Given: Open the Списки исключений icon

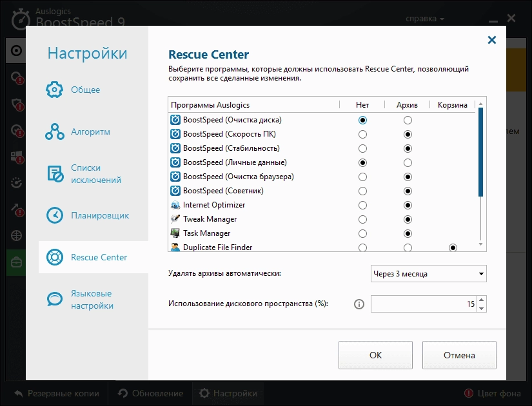Looking at the screenshot, I should pyautogui.click(x=55, y=173).
